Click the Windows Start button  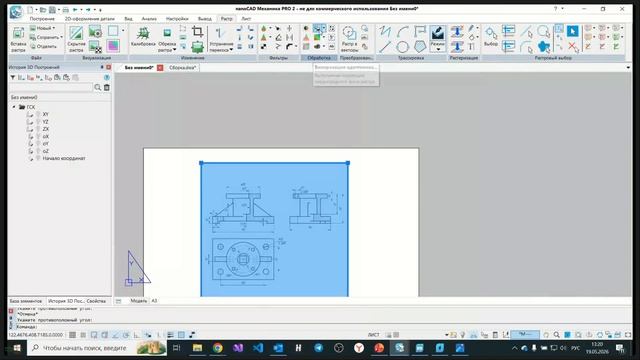pos(17,348)
